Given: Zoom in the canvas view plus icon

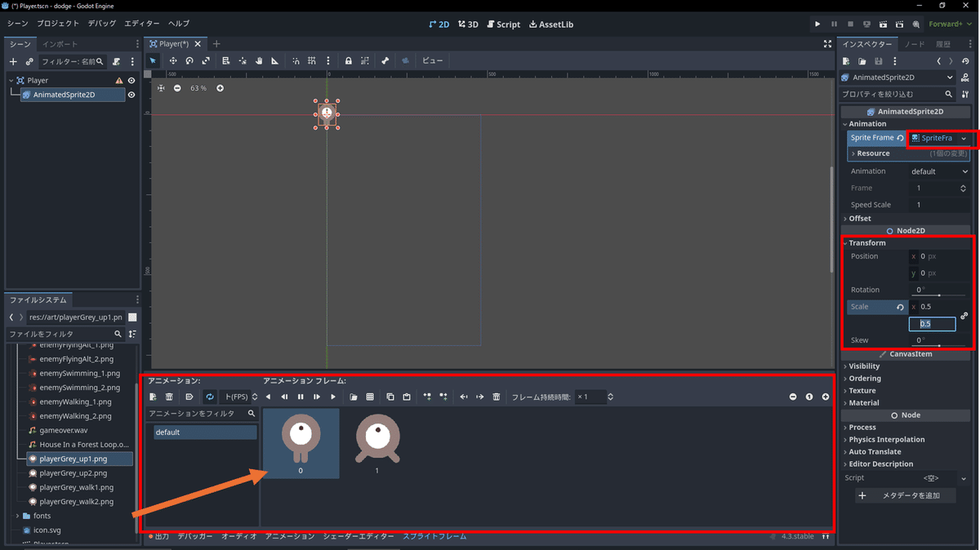Looking at the screenshot, I should [x=220, y=88].
